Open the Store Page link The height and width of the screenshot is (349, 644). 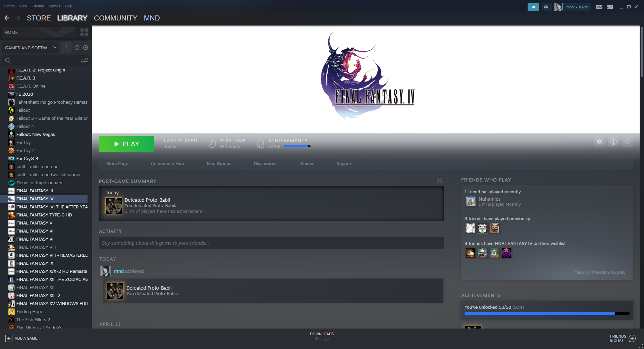[x=117, y=164]
